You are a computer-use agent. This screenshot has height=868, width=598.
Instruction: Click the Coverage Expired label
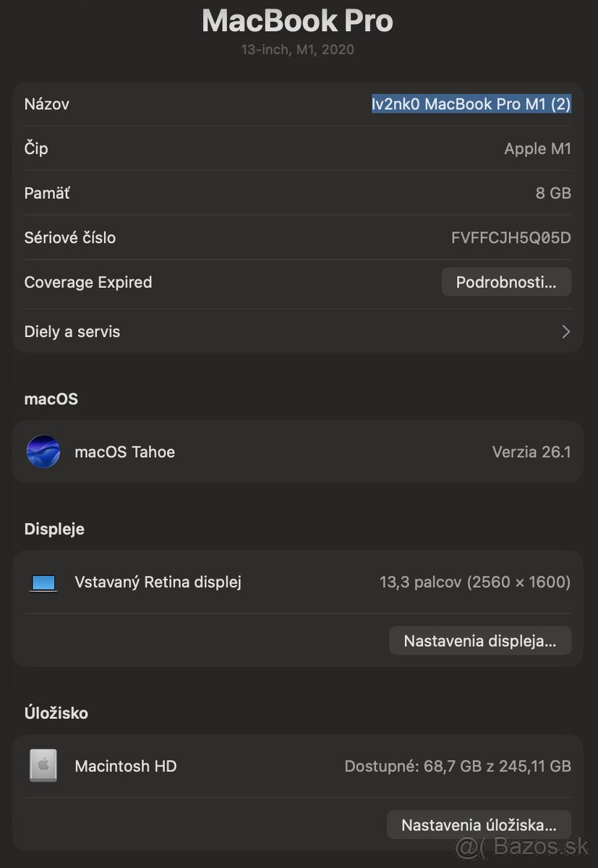pos(88,282)
